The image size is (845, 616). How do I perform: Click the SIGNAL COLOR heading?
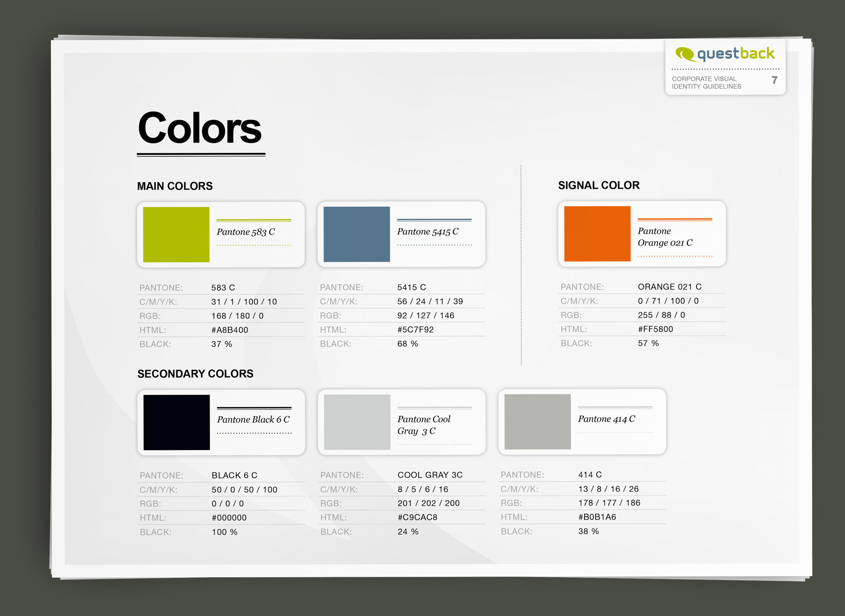coord(599,185)
